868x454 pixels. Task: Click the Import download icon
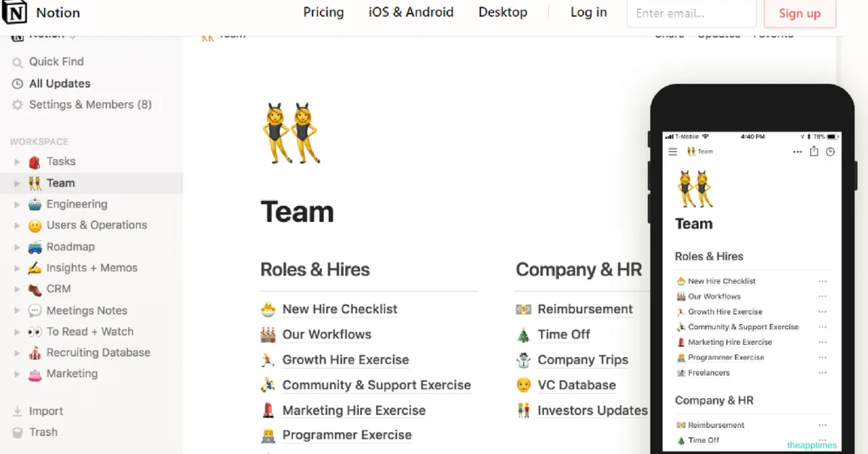click(17, 411)
